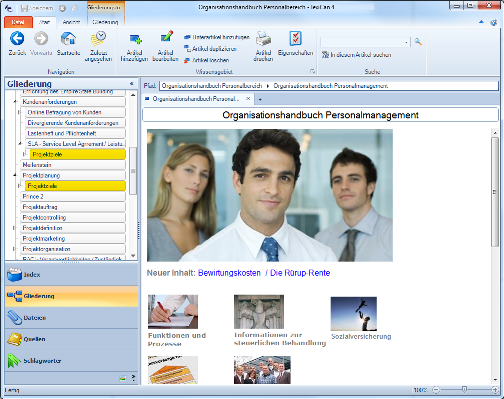504x399 pixels.
Task: Collapse the Gliederung panel with chevron
Action: coord(132,84)
